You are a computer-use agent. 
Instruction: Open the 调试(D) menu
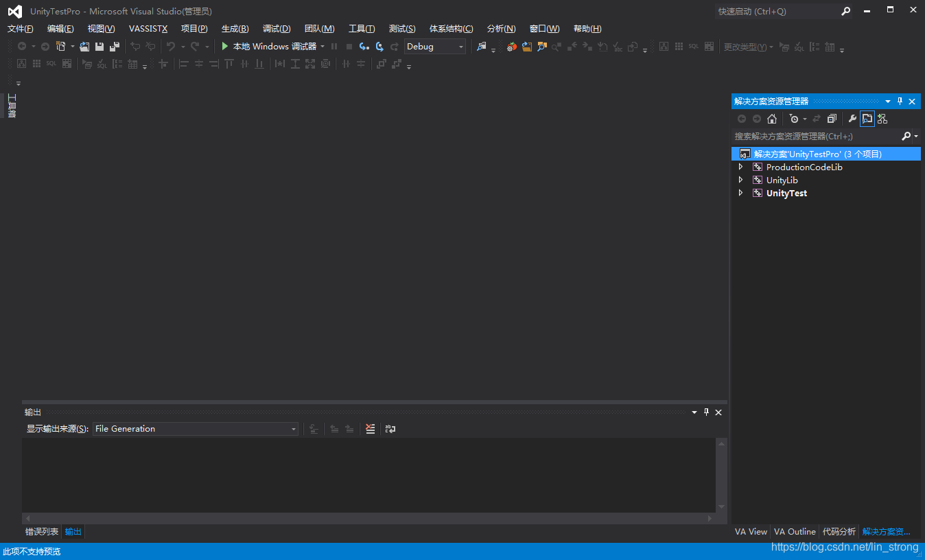[277, 29]
